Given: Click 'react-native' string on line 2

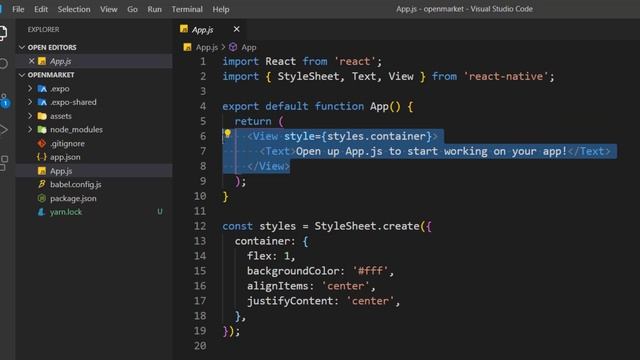Looking at the screenshot, I should coord(506,76).
